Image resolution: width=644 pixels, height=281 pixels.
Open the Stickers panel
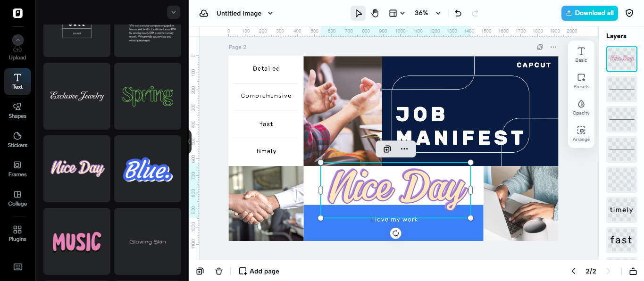[x=17, y=140]
